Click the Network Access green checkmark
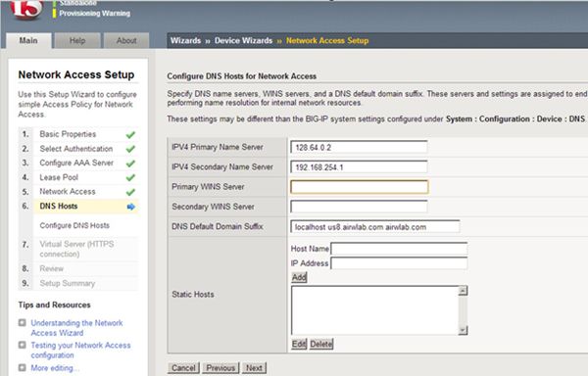Screen dimensions: 588x376 [x=130, y=192]
